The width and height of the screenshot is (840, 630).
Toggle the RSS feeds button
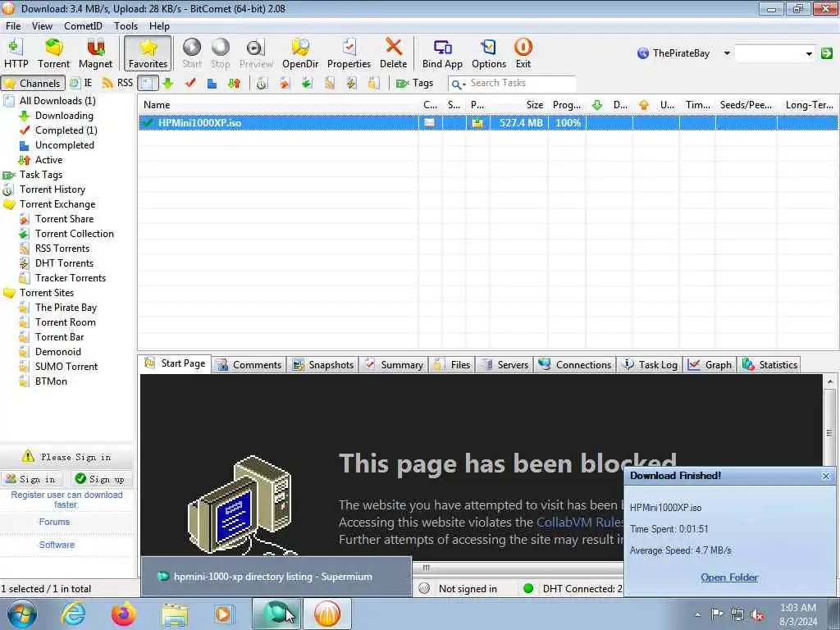[x=117, y=83]
